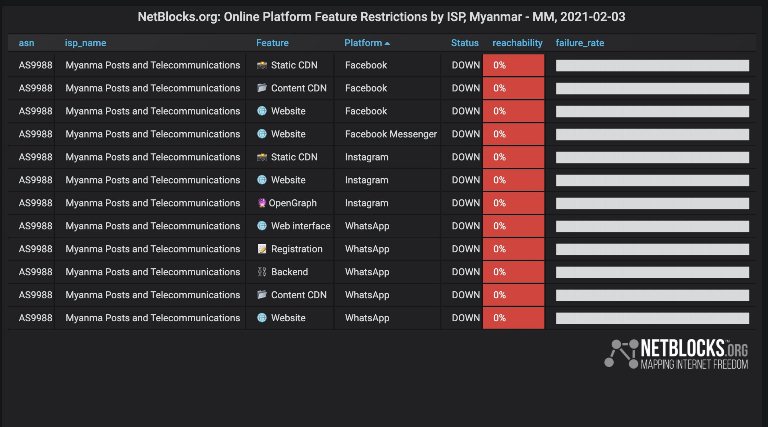Click the Static CDN icon in the Instagram row
Image resolution: width=768 pixels, height=427 pixels.
pos(262,157)
